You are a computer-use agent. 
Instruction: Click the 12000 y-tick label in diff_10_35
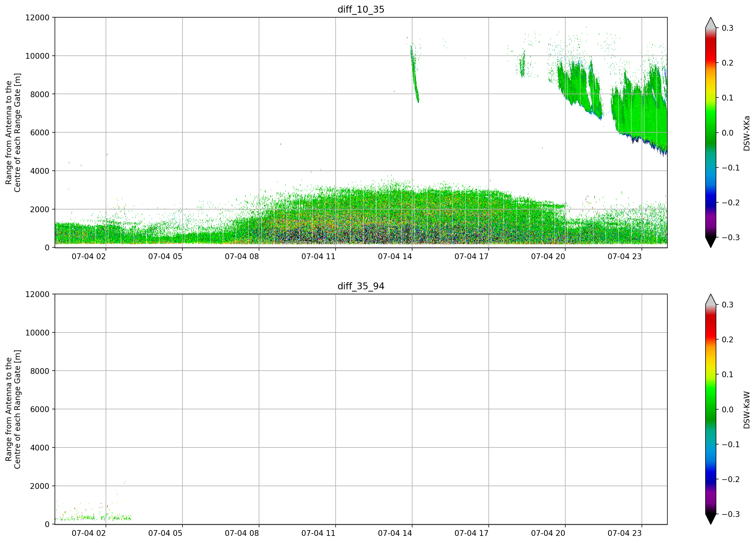click(37, 18)
